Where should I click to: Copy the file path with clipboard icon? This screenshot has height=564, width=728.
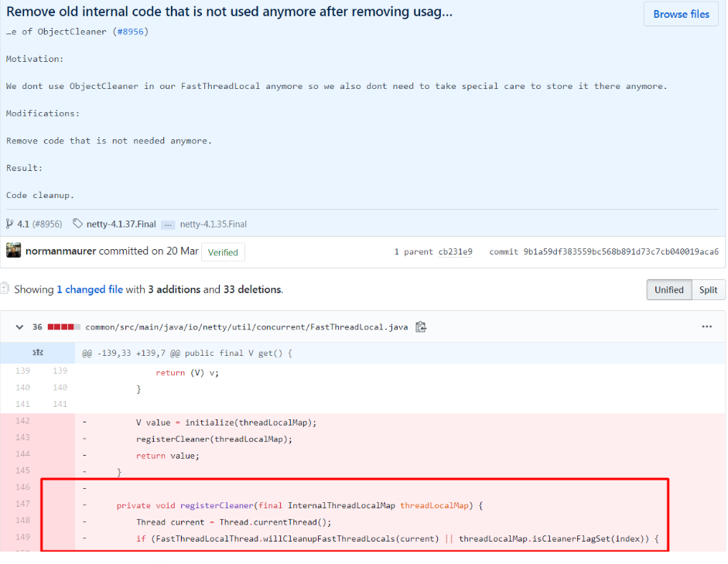pyautogui.click(x=421, y=327)
